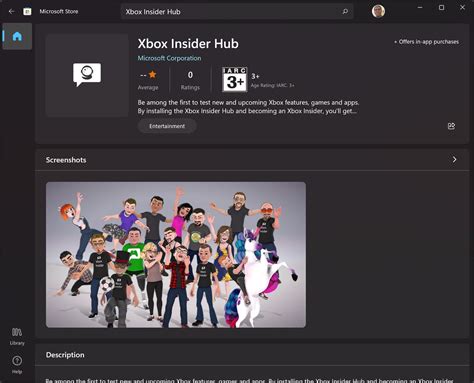
Task: Click the Microsoft Store window title
Action: pyautogui.click(x=59, y=11)
